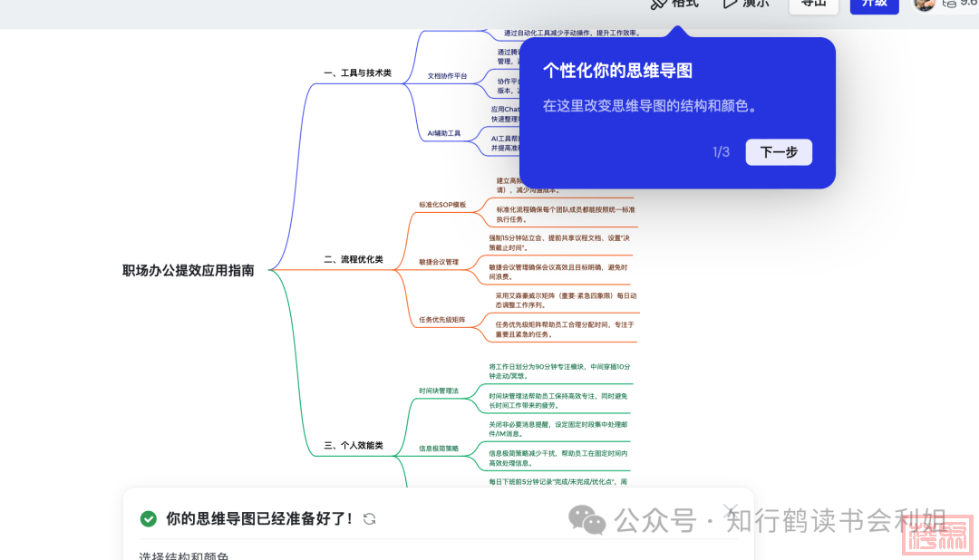Image resolution: width=979 pixels, height=560 pixels.
Task: Select the 文档协作平台 node
Action: (x=447, y=76)
